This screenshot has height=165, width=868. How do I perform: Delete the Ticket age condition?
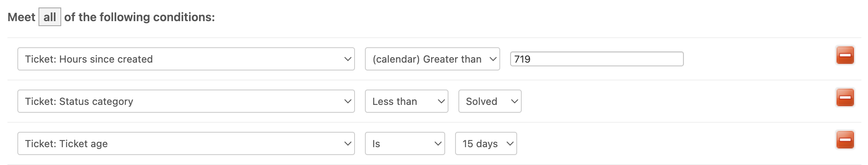pyautogui.click(x=845, y=140)
